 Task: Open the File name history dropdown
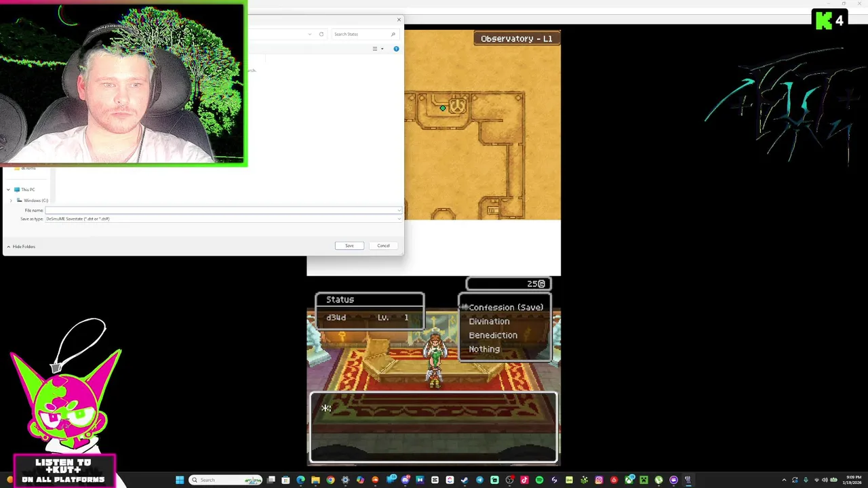tap(398, 210)
